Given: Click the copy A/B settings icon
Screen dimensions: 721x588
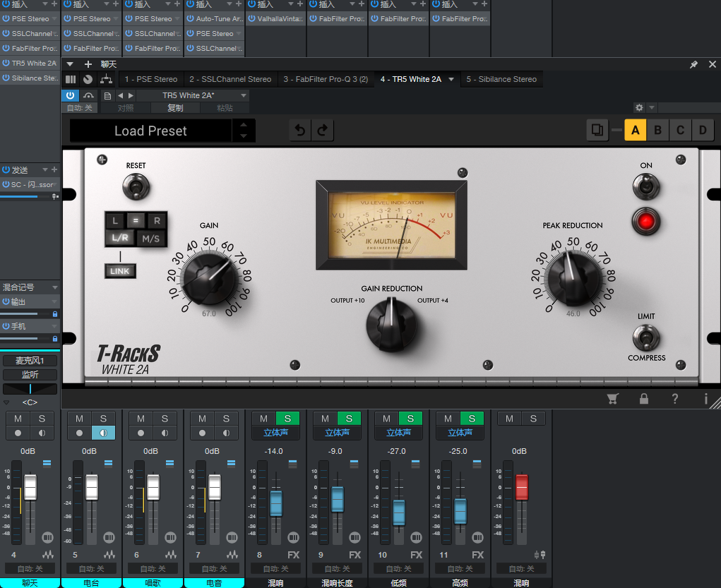Looking at the screenshot, I should pos(597,130).
